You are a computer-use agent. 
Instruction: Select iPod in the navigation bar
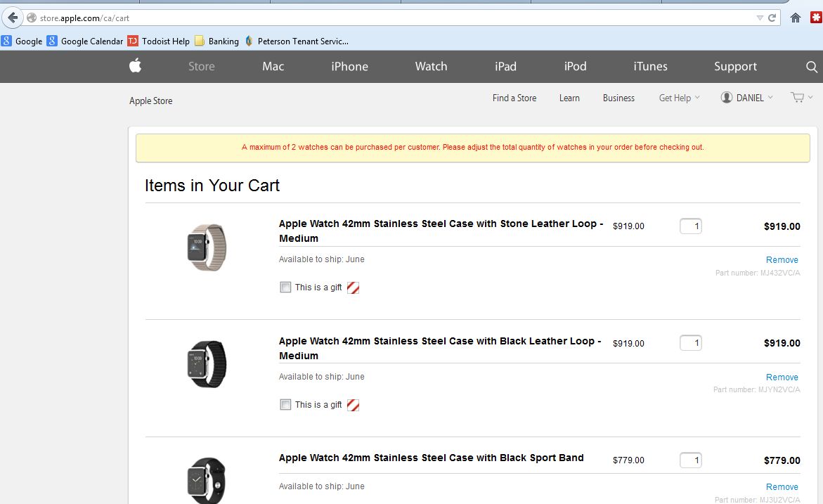point(576,66)
